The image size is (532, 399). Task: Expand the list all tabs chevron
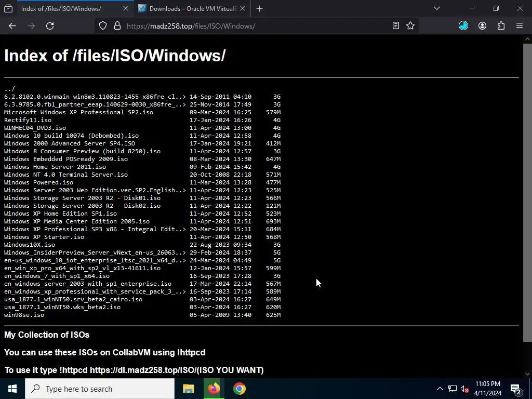[437, 8]
